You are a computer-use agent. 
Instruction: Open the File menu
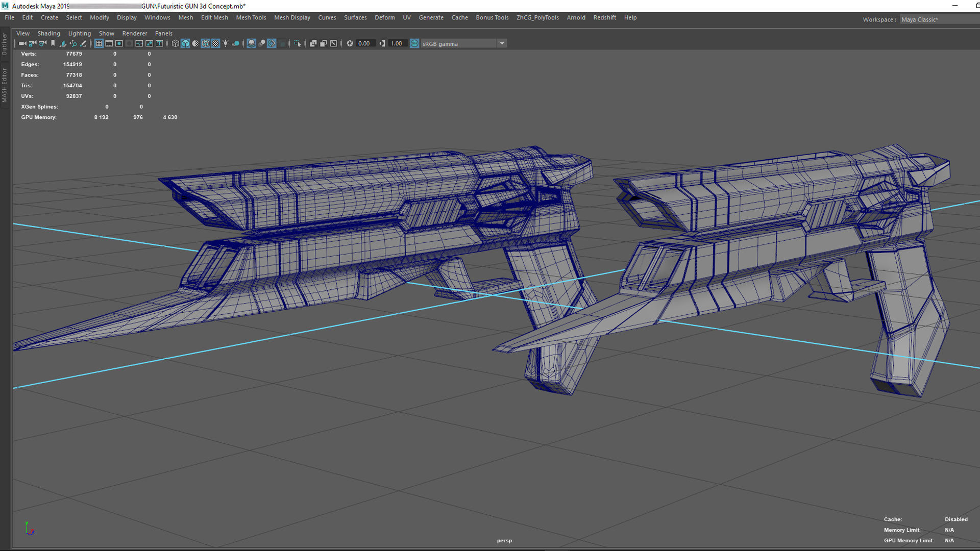[9, 17]
